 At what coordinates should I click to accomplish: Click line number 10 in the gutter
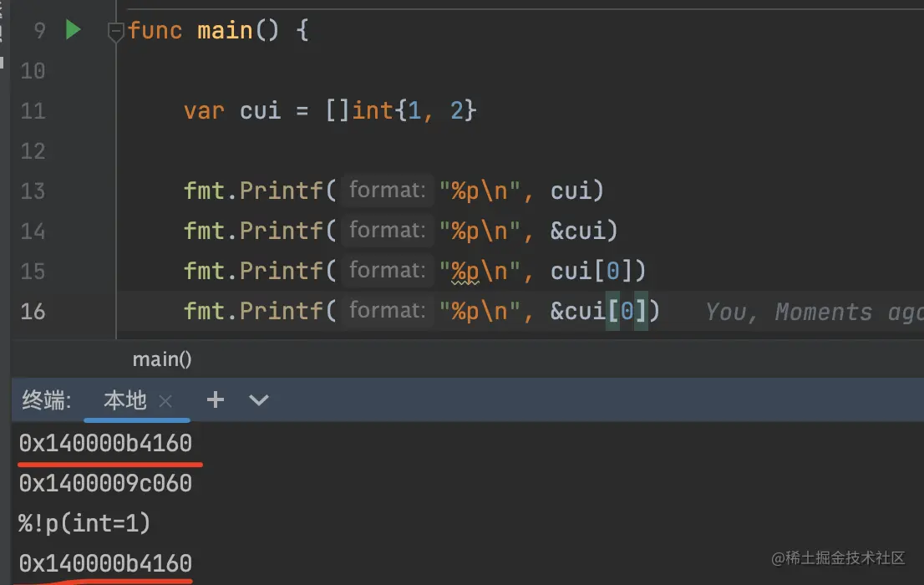[x=33, y=71]
